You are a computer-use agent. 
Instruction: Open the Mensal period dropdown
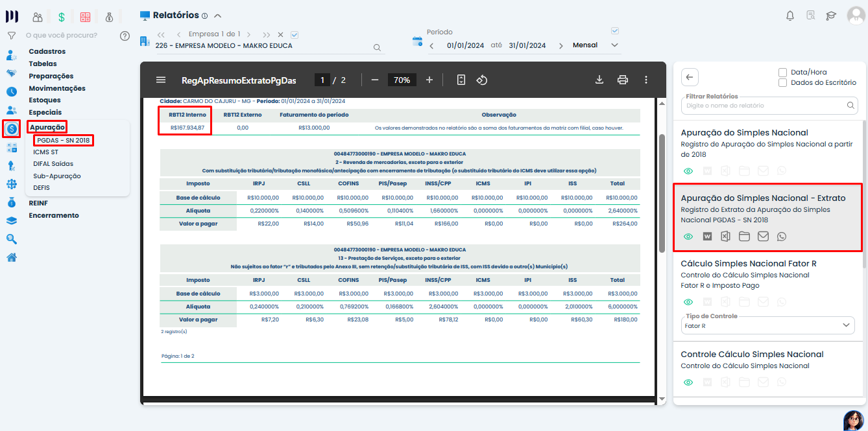595,45
